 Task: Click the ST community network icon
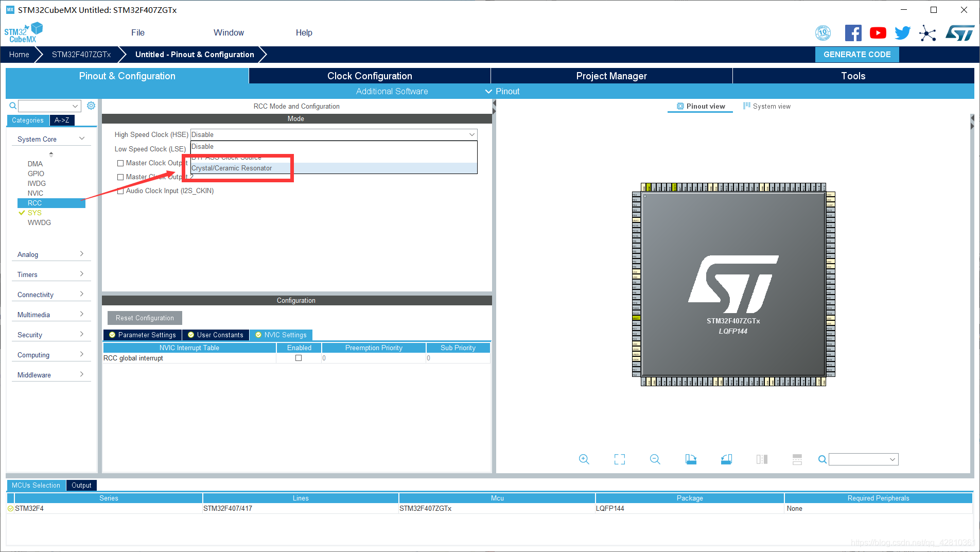(x=927, y=33)
